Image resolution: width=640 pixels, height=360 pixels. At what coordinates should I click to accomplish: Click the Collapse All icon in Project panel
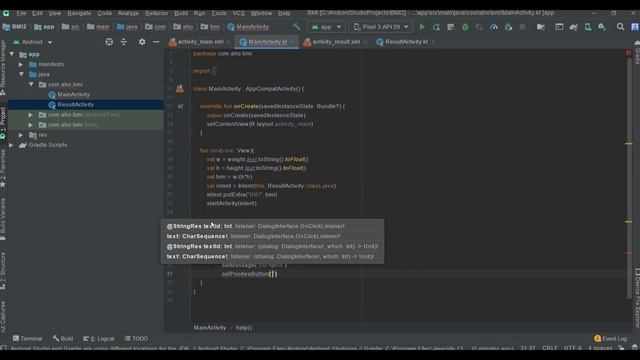(124, 42)
